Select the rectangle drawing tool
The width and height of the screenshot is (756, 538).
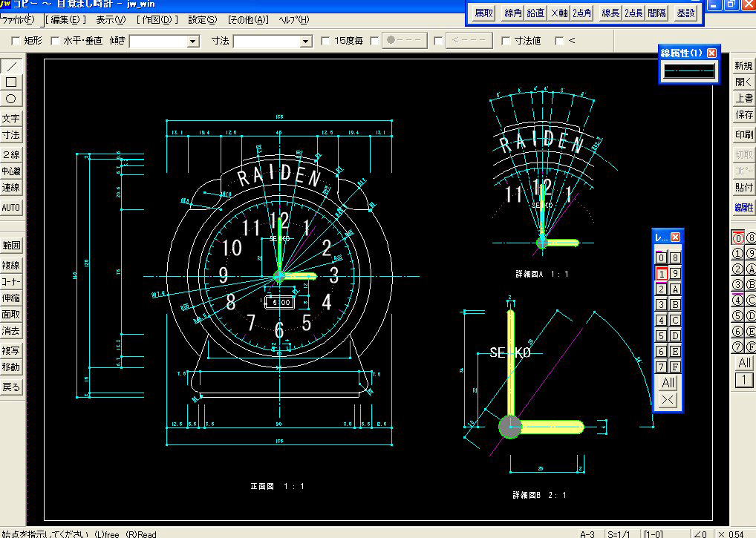tap(11, 82)
